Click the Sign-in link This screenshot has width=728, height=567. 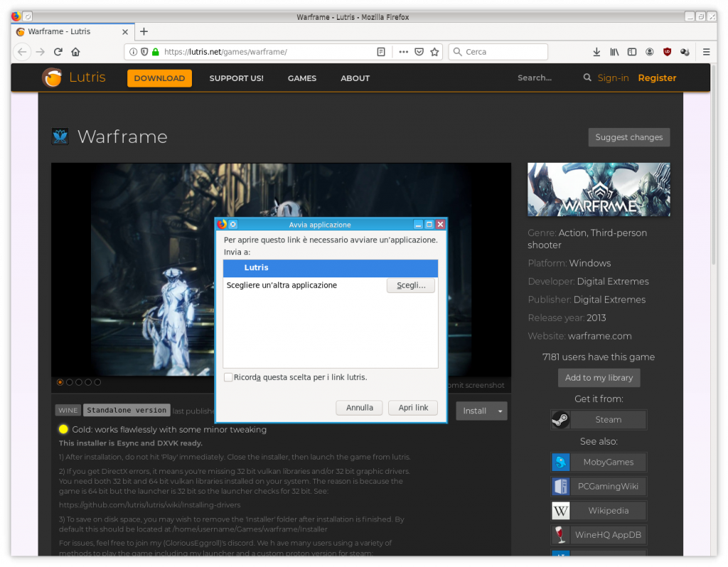(x=613, y=78)
